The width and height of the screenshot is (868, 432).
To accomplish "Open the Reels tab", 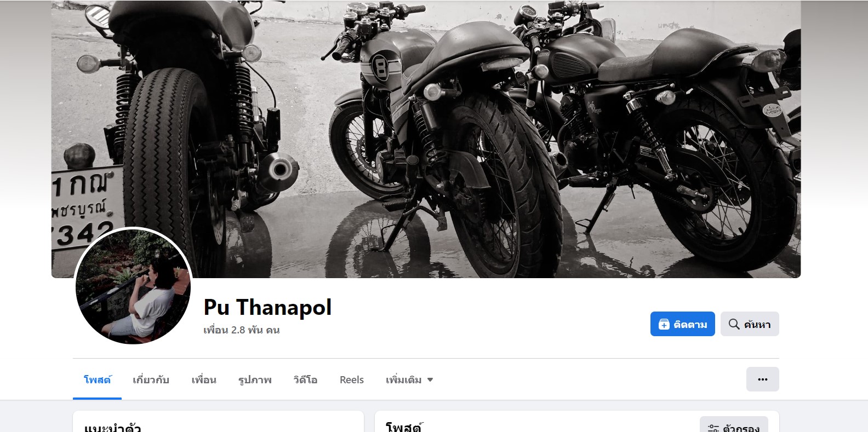I will [352, 379].
